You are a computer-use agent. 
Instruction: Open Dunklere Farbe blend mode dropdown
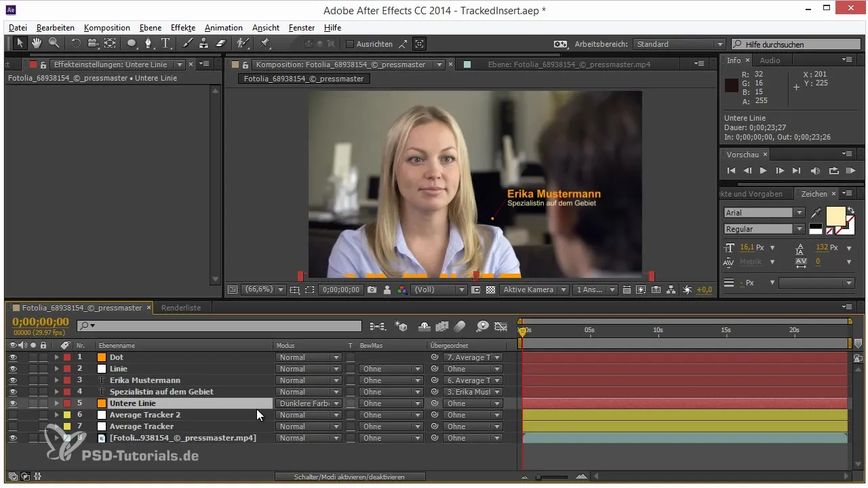[x=309, y=403]
